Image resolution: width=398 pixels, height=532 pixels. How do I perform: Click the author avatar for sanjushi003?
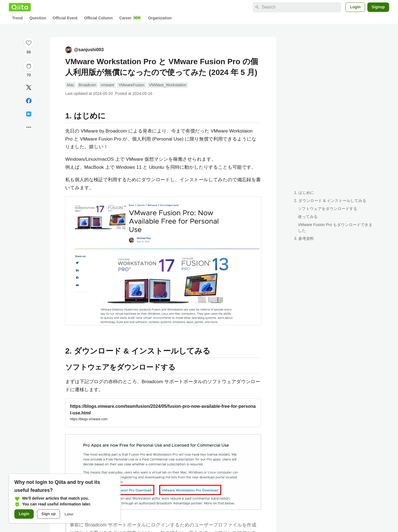click(69, 50)
